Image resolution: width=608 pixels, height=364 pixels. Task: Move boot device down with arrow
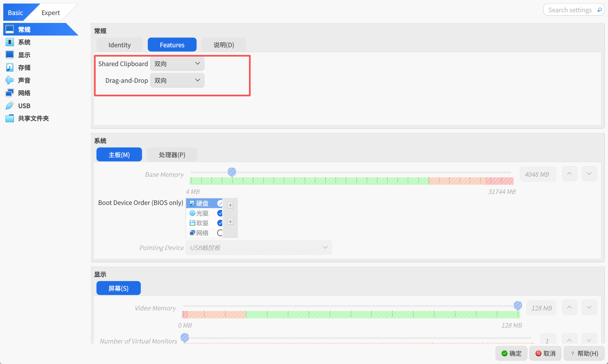(x=230, y=222)
